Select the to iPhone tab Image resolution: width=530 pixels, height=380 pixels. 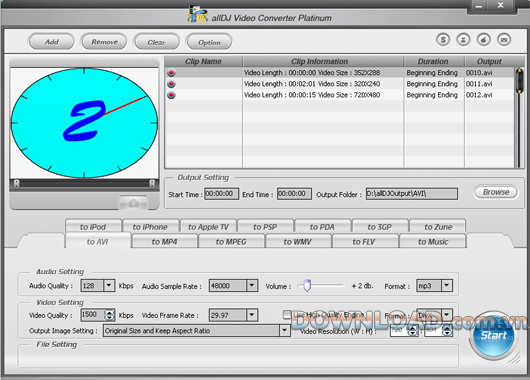point(150,227)
